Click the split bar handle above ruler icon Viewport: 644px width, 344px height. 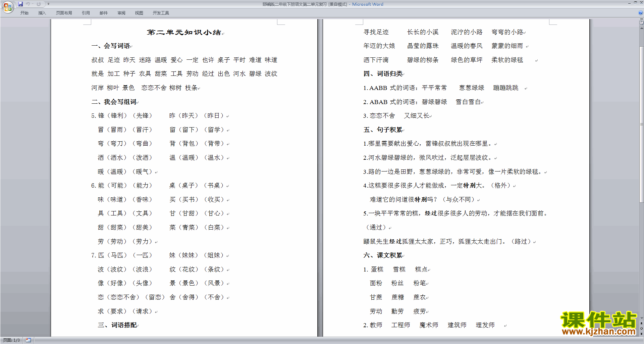click(641, 19)
